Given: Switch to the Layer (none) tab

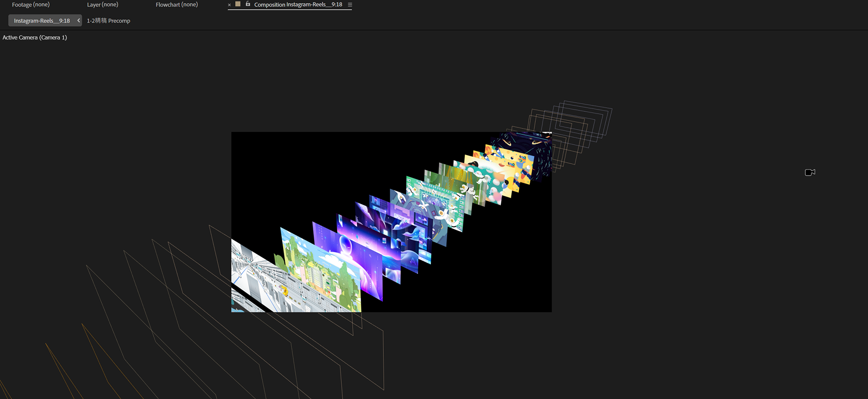Looking at the screenshot, I should coord(103,5).
